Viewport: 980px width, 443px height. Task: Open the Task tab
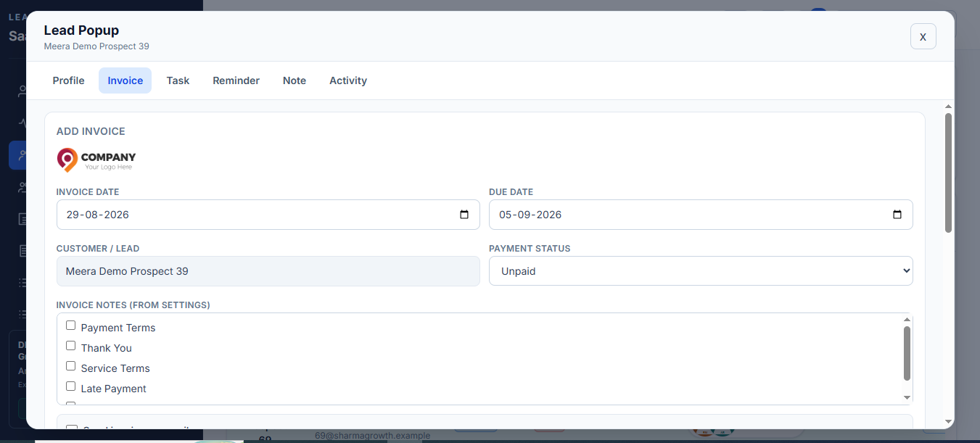[178, 80]
